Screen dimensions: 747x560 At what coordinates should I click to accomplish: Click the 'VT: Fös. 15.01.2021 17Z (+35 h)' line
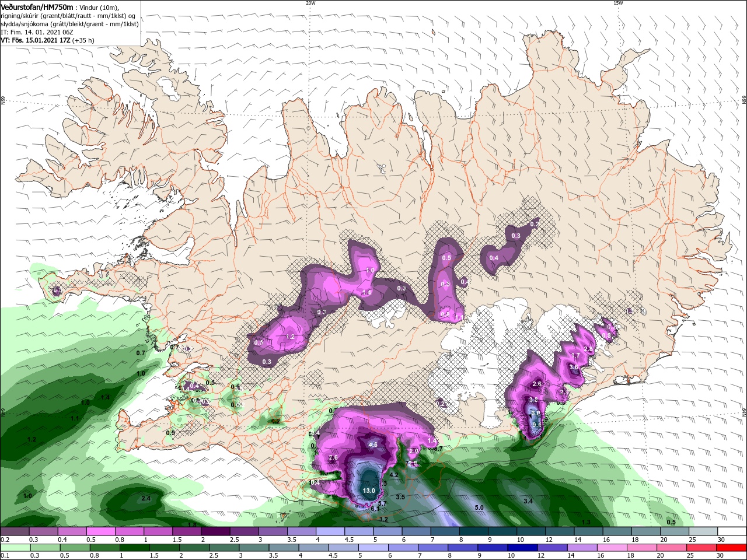(x=47, y=40)
